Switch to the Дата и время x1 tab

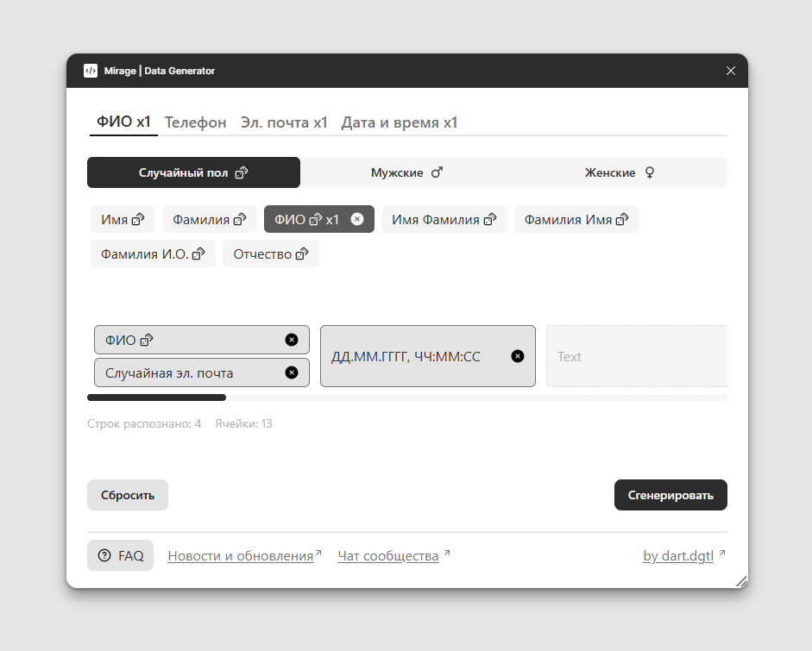tap(400, 122)
